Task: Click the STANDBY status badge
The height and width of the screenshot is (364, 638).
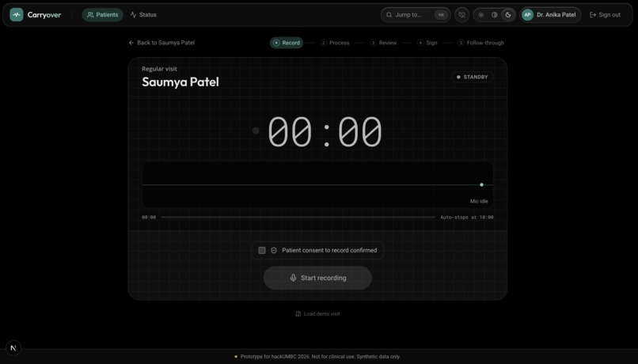Action: pos(472,77)
